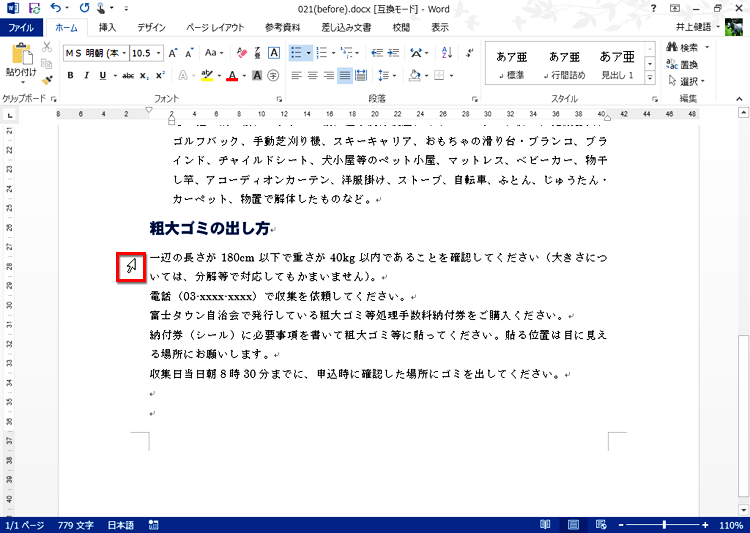Click the tab selector at ruler corner
The width and height of the screenshot is (750, 533).
[9, 115]
